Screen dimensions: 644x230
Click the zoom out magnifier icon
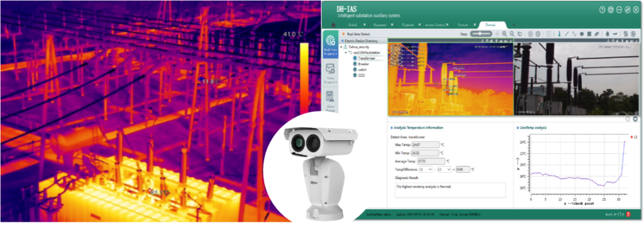point(512,34)
